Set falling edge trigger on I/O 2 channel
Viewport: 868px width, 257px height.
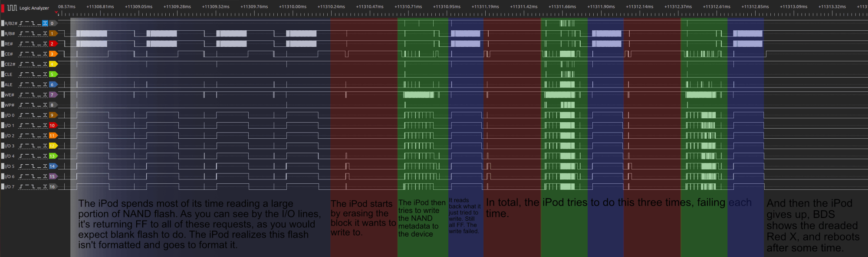pos(33,136)
